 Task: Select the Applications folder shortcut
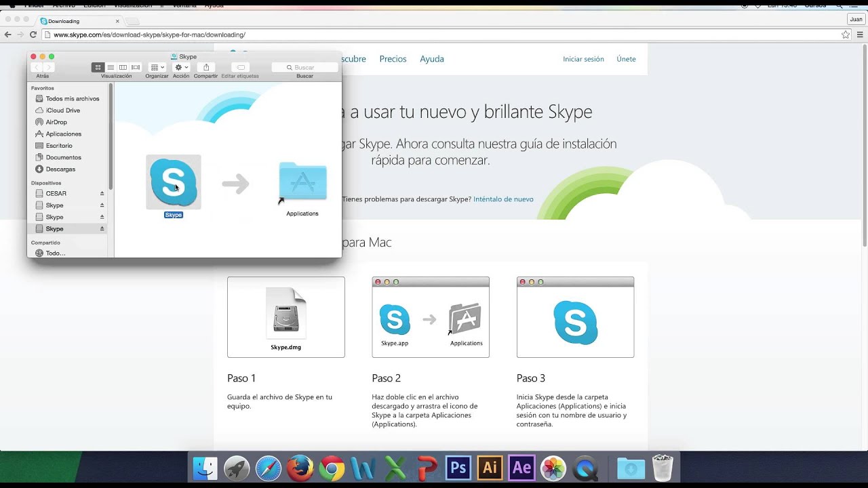click(302, 182)
